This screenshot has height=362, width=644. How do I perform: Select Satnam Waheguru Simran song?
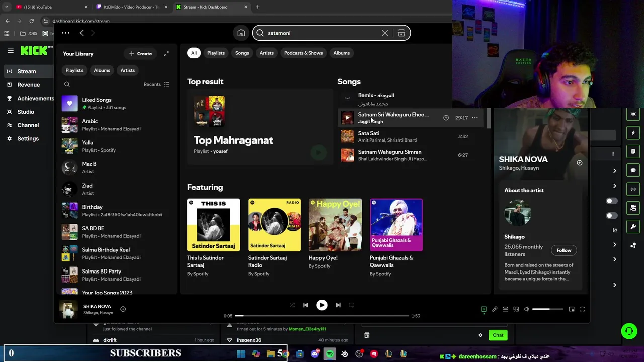411,155
